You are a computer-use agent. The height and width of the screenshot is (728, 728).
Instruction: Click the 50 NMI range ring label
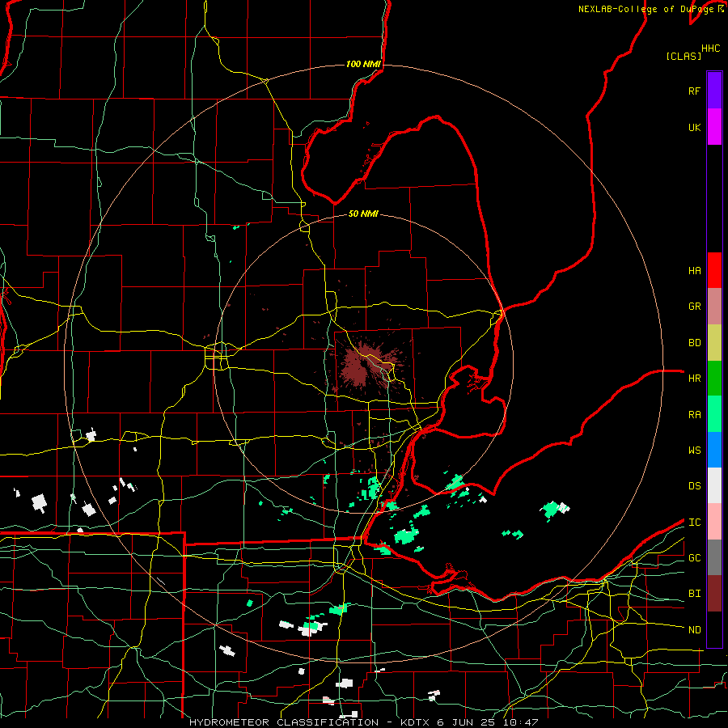pyautogui.click(x=363, y=214)
